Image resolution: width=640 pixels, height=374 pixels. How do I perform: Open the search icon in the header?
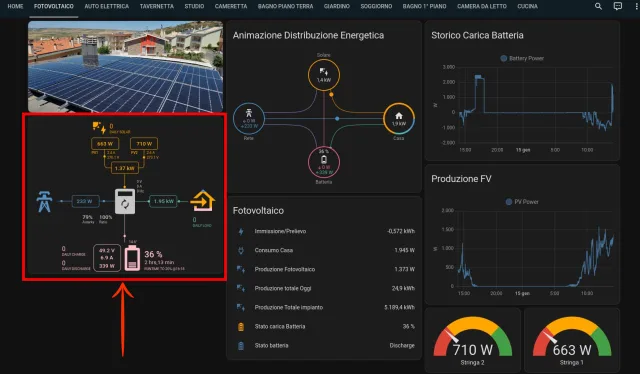[x=598, y=6]
